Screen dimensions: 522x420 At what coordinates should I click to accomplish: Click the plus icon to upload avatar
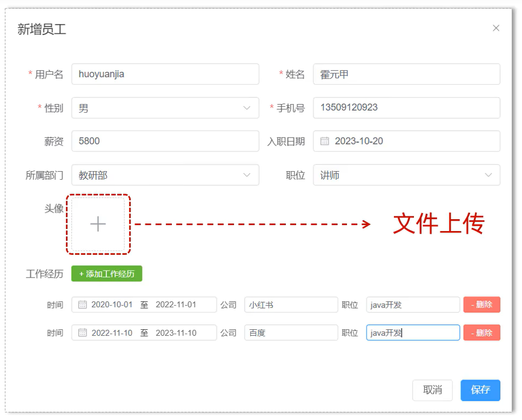coord(98,224)
